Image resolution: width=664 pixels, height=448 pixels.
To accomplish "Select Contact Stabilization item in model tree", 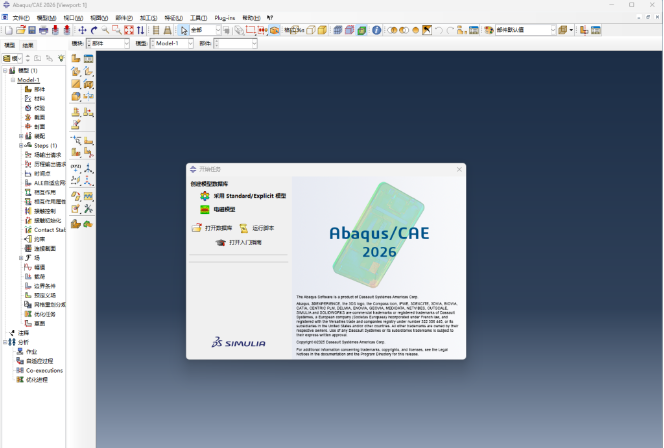I will click(50, 229).
